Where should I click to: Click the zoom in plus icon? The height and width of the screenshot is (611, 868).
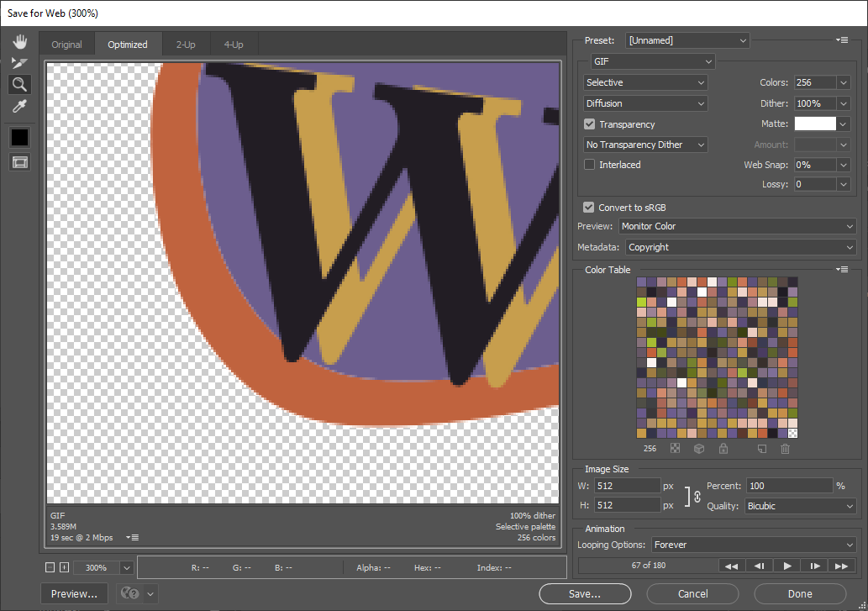tap(64, 567)
